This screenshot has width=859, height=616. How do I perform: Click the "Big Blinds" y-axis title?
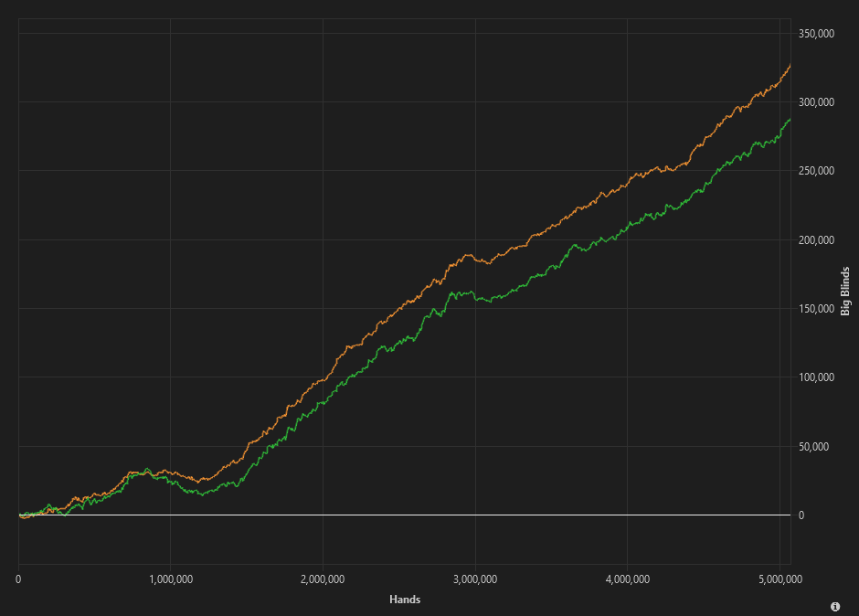pyautogui.click(x=845, y=291)
